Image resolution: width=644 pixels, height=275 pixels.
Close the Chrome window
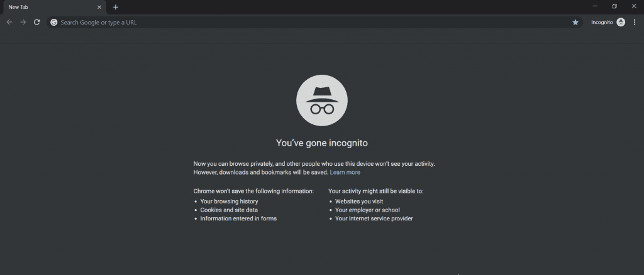[634, 6]
